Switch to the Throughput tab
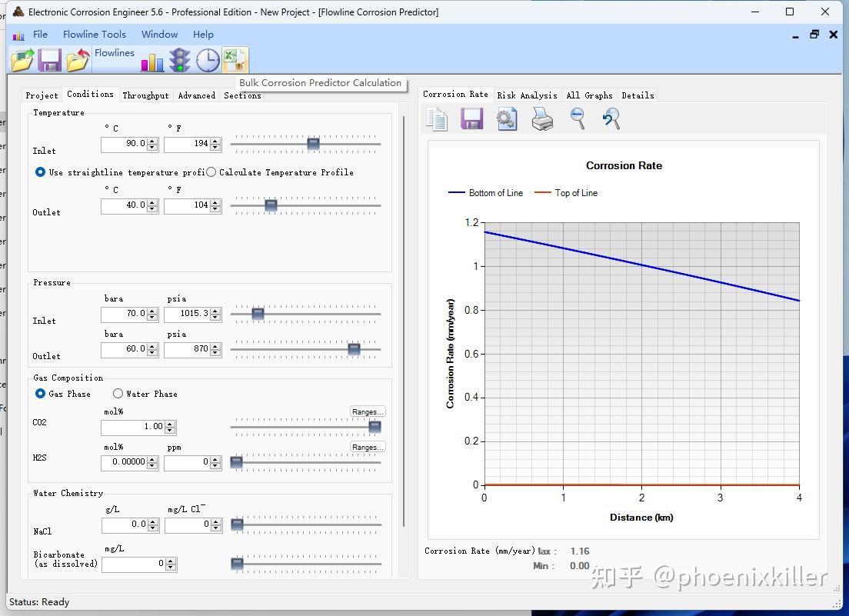The width and height of the screenshot is (849, 616). click(145, 95)
